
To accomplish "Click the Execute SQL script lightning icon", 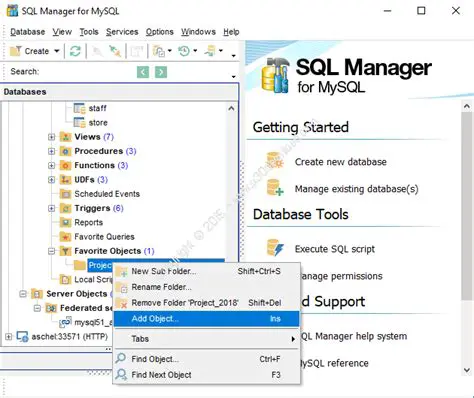I will [x=275, y=248].
